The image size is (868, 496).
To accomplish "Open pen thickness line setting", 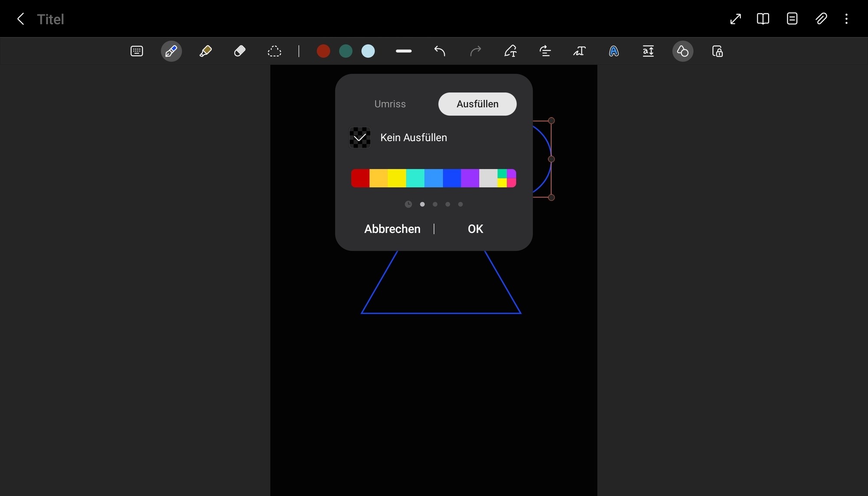I will click(x=404, y=51).
